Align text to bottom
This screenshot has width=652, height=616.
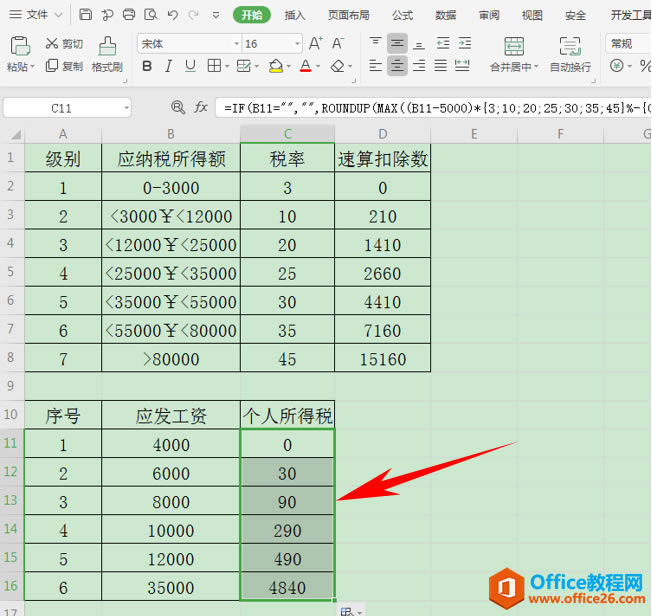(419, 43)
